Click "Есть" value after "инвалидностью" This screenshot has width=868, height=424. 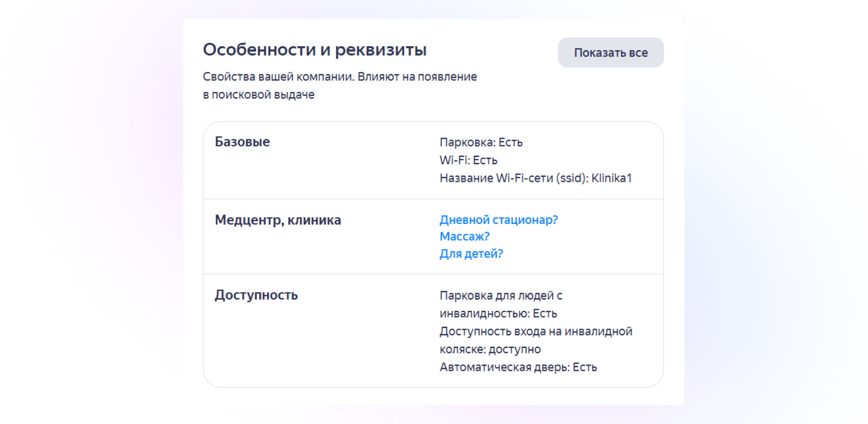tap(545, 314)
